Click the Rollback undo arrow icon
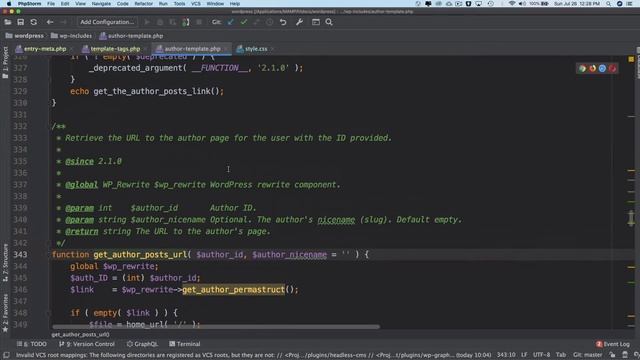640x360 pixels. point(283,22)
